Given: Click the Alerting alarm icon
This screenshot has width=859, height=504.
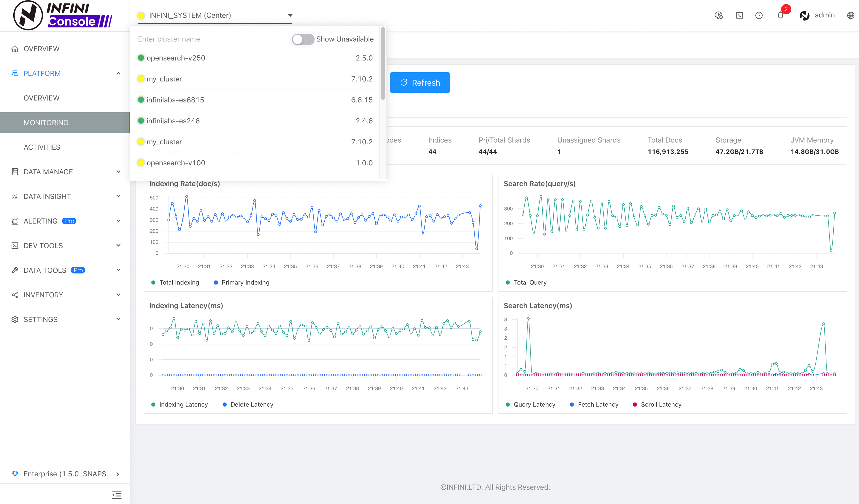Looking at the screenshot, I should [15, 221].
